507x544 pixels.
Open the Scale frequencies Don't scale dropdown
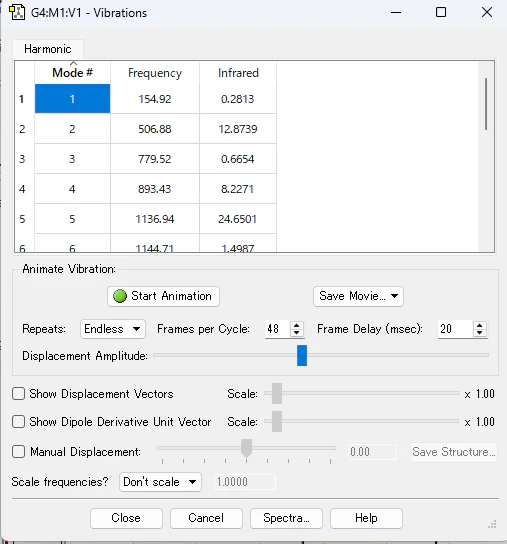coord(160,482)
